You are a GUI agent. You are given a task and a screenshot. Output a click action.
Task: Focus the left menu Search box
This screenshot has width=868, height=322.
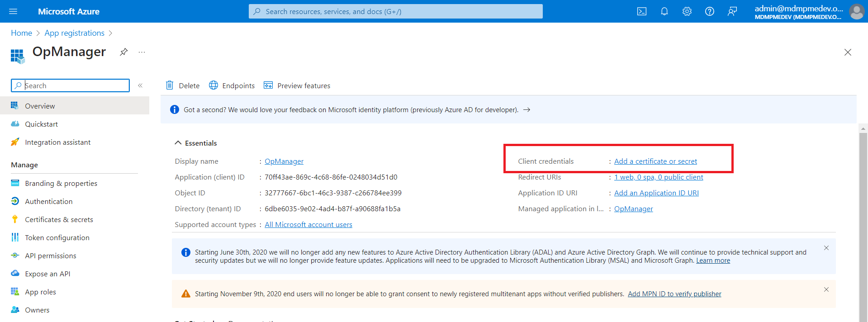(x=70, y=85)
